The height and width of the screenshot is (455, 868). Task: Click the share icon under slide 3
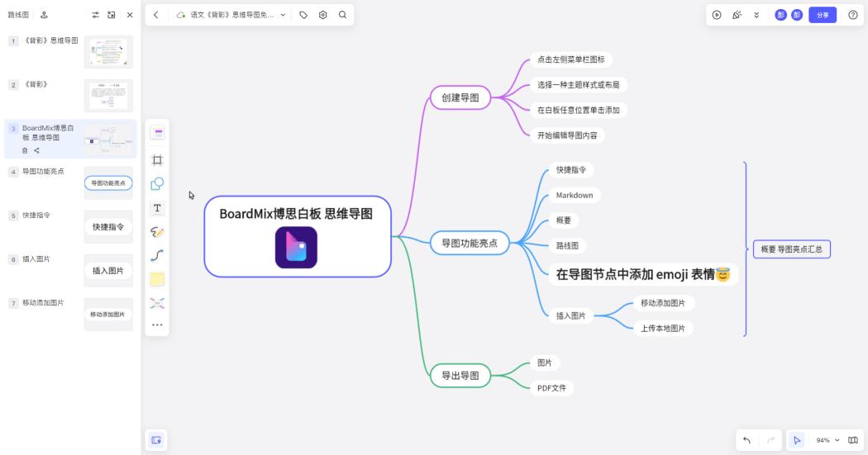(36, 150)
